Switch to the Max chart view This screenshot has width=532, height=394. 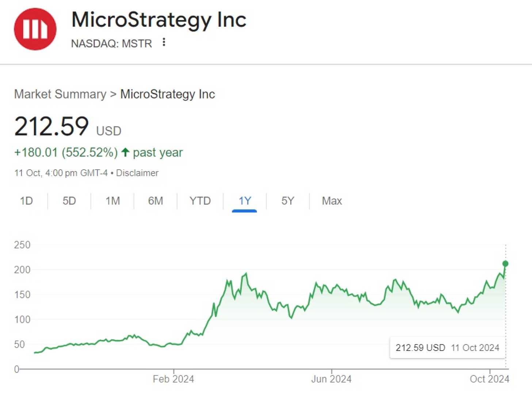click(331, 201)
